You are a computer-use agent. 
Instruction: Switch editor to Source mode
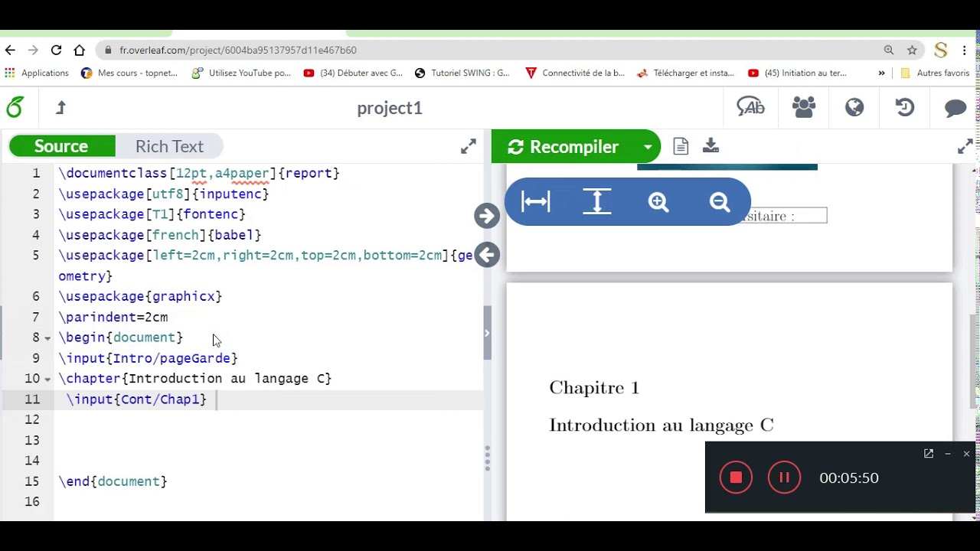[x=61, y=146]
